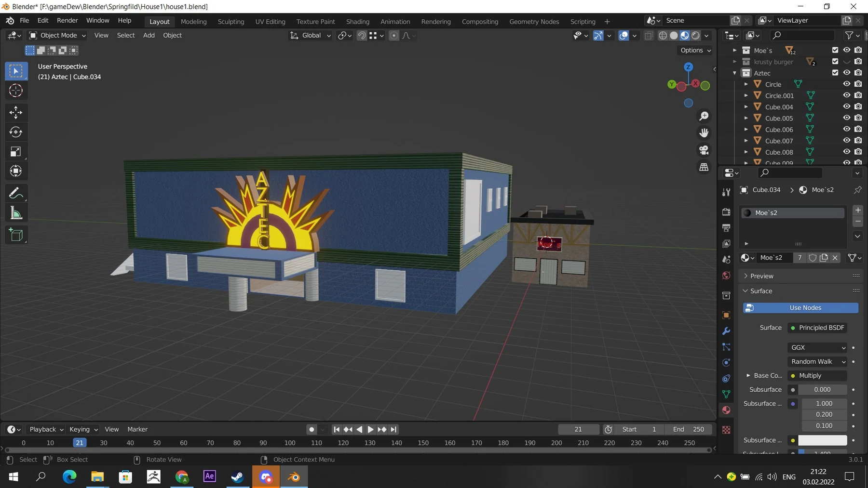
Task: Uncheck the krusty burger collection checkbox
Action: [x=835, y=61]
